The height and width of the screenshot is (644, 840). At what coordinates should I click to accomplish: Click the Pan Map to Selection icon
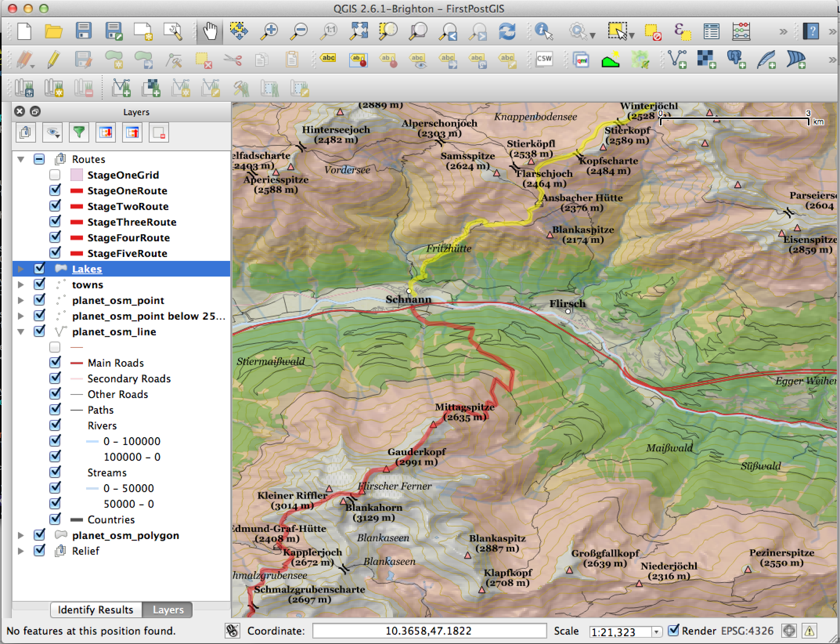point(239,31)
